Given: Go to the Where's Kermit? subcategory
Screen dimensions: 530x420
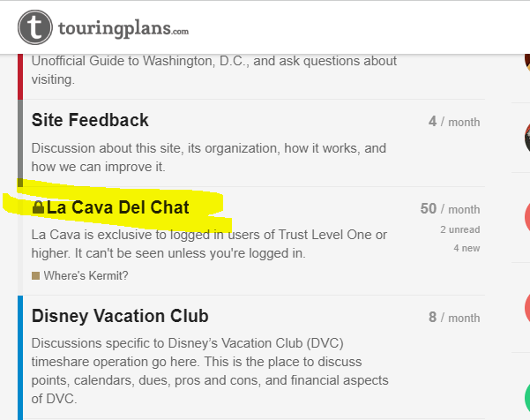Looking at the screenshot, I should 86,276.
